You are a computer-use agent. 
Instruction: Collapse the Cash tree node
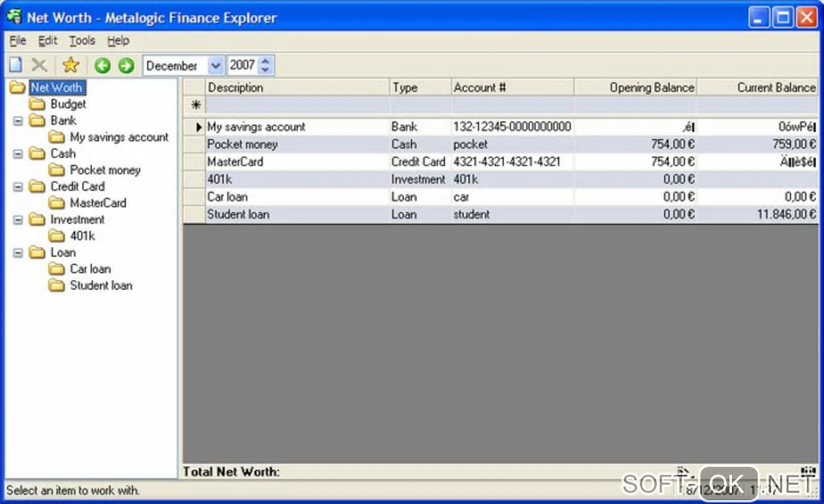[x=18, y=154]
